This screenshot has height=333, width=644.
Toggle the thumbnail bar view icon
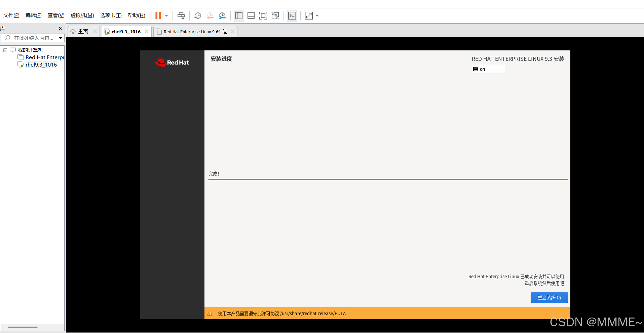(x=251, y=16)
